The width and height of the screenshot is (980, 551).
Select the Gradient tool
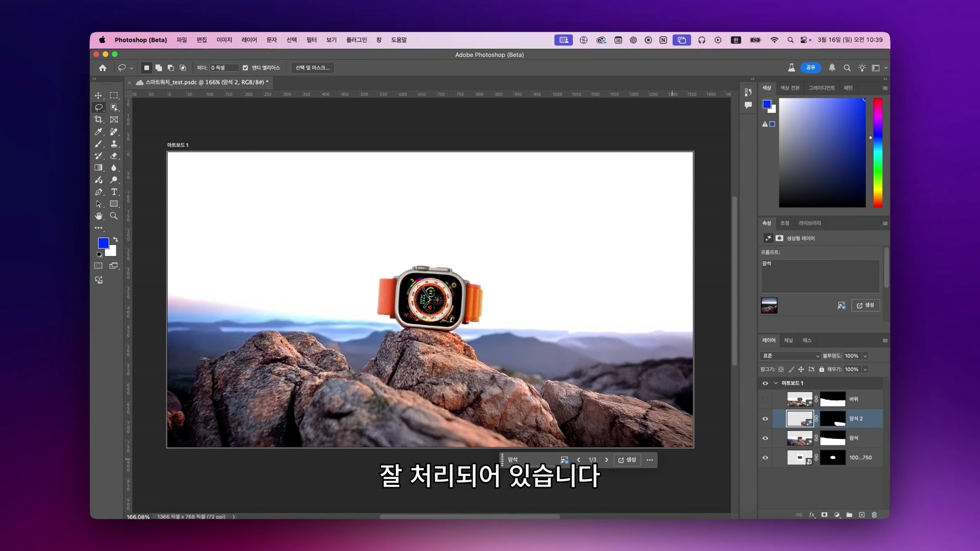pos(98,168)
